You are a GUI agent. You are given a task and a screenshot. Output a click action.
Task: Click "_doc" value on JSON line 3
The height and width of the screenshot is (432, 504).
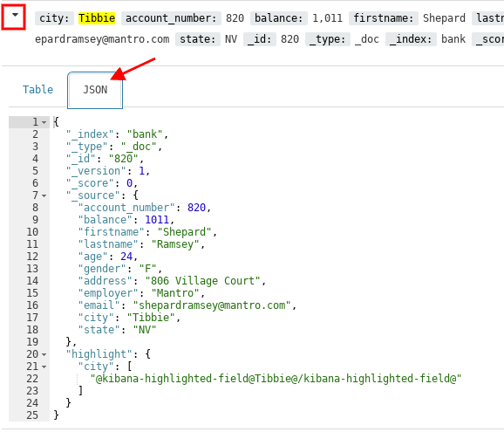pos(139,147)
